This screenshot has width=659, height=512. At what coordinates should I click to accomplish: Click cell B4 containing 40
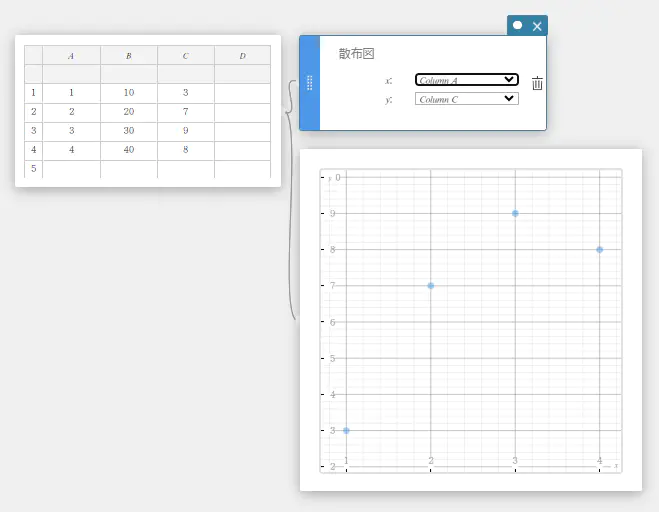[128, 150]
